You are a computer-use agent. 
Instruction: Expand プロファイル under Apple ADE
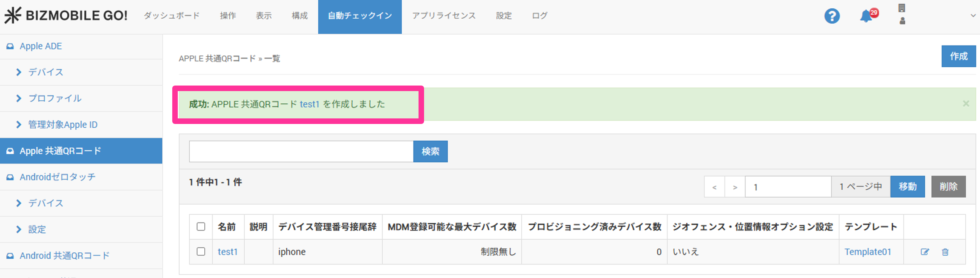(55, 98)
